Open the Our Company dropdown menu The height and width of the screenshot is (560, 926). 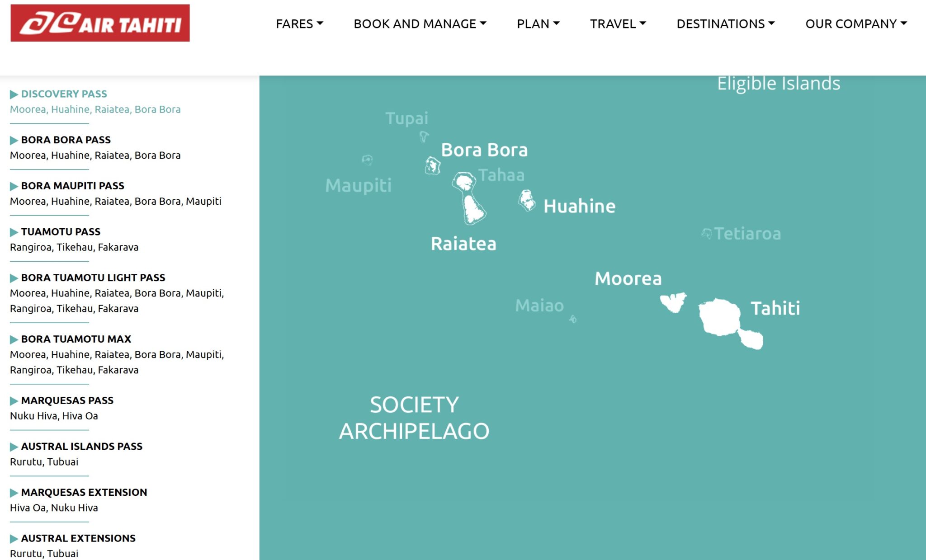tap(856, 24)
